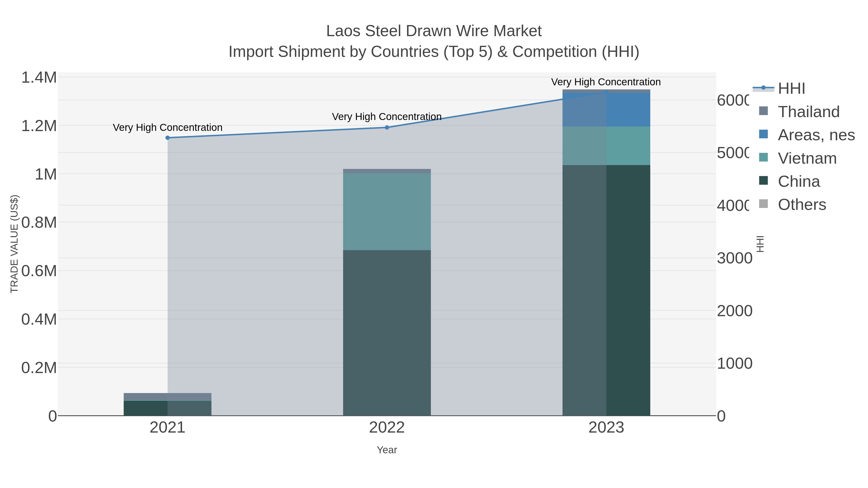Viewport: 868px width, 488px height.
Task: Click the chart title Laos Steel Drawn Wire Market
Action: pyautogui.click(x=434, y=31)
